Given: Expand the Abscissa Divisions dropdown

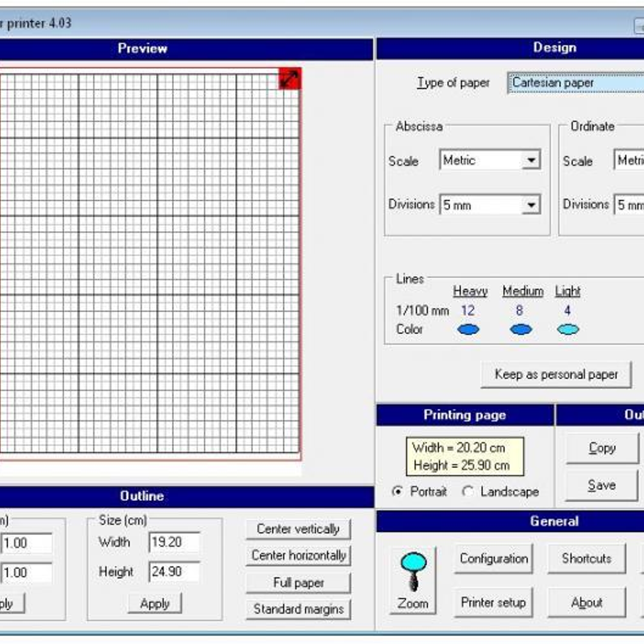Looking at the screenshot, I should tap(531, 205).
